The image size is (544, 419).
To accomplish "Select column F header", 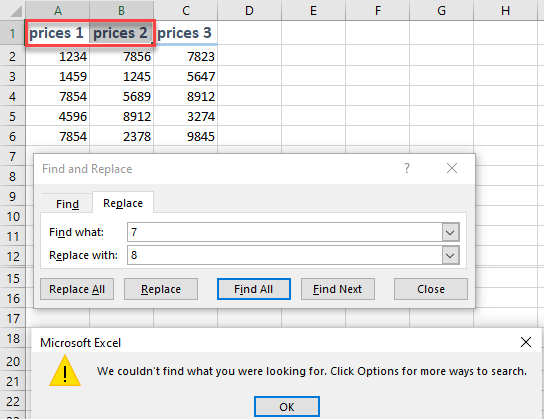I will click(x=377, y=10).
